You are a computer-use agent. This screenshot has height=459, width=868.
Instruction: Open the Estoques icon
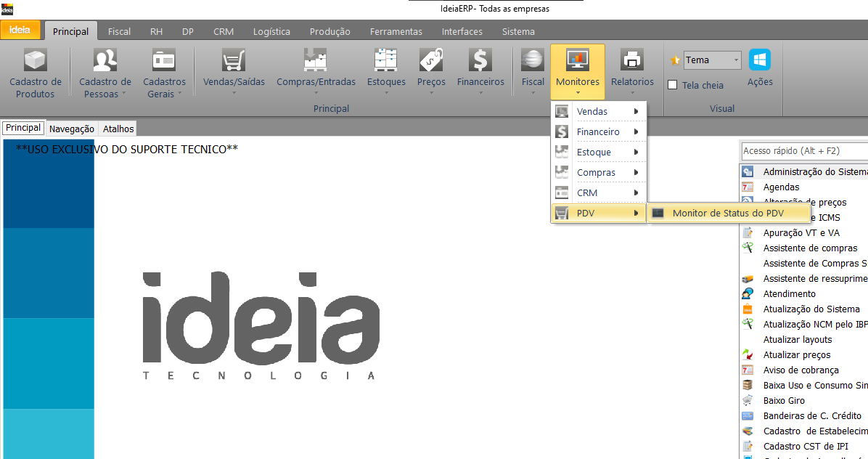386,60
